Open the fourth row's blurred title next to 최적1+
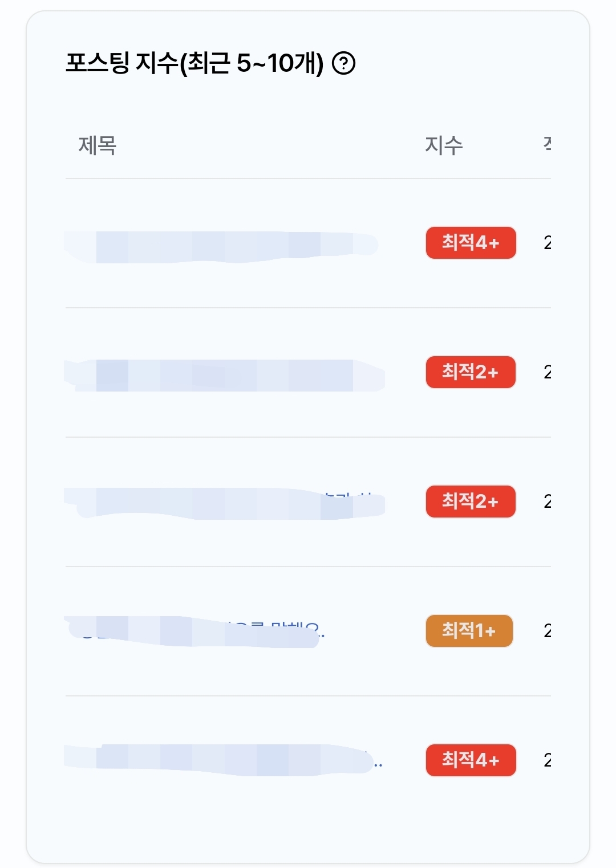Screen dimensions: 616x868 [194, 631]
